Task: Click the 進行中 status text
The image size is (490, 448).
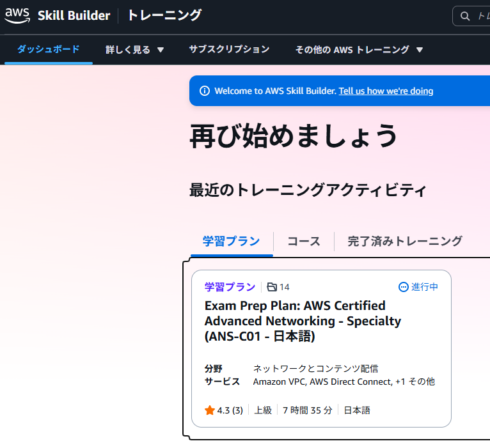Action: click(x=425, y=287)
